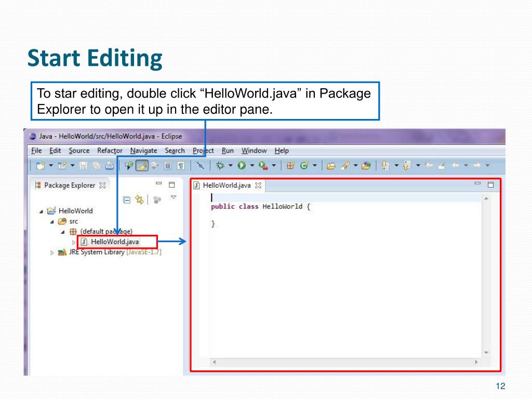Collapse All in Package Explorer
532x399 pixels.
point(127,200)
